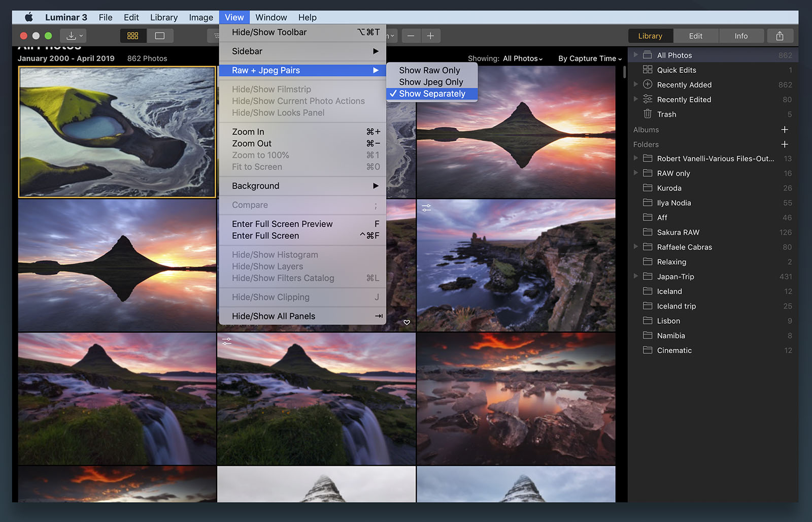Click the Kuroda folder icon
This screenshot has height=522, width=812.
coord(648,188)
